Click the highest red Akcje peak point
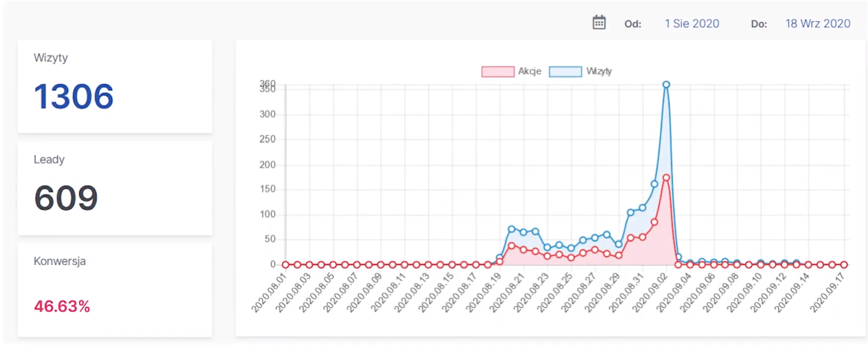This screenshot has height=346, width=868. (x=666, y=177)
